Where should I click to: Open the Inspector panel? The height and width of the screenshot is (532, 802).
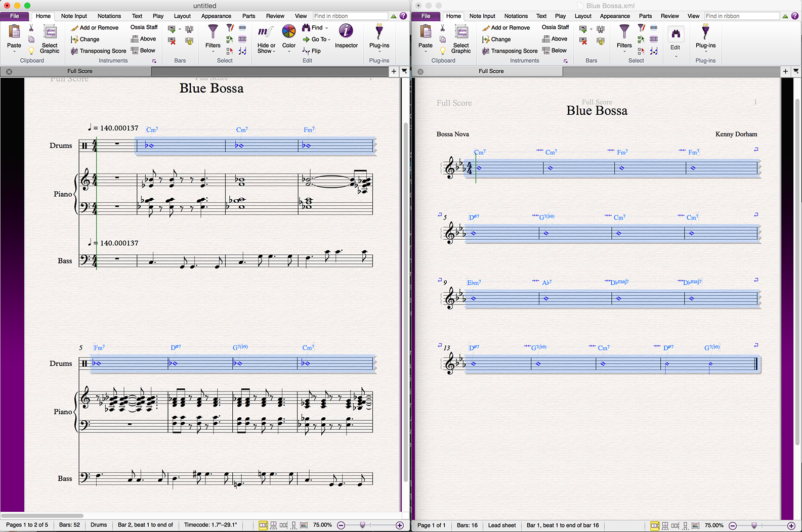pos(346,36)
